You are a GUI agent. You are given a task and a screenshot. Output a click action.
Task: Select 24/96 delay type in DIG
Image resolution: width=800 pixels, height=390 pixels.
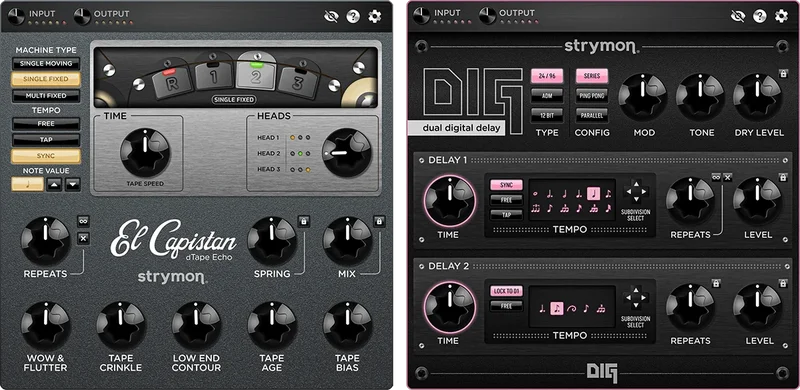pos(547,76)
